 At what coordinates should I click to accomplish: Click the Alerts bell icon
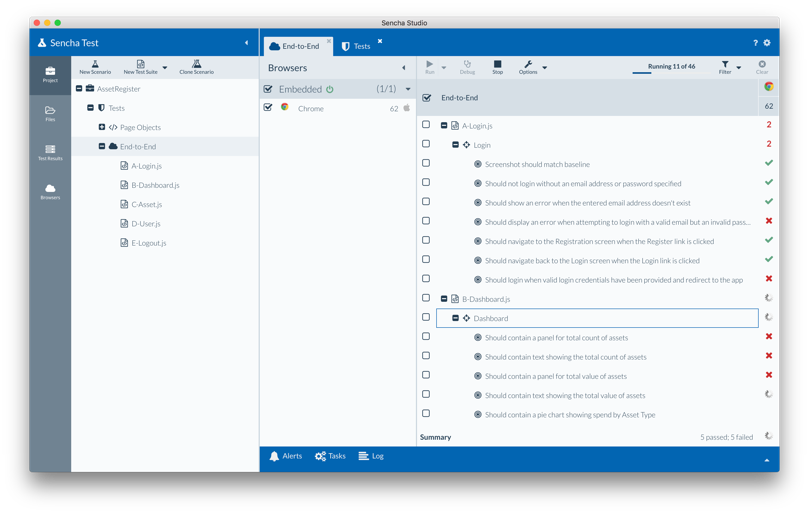274,456
